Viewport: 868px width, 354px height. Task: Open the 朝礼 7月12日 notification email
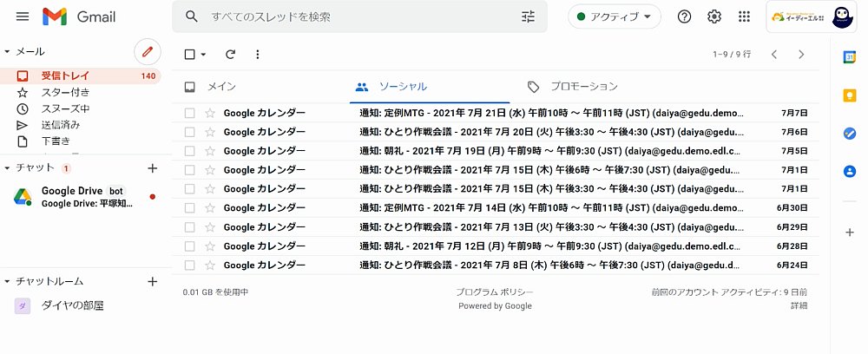tap(496, 246)
